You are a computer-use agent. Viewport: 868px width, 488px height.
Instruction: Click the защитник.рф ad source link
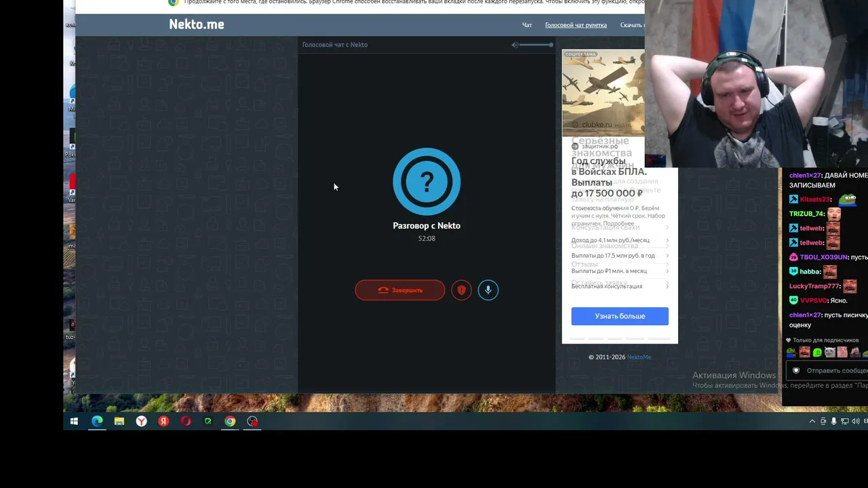pos(599,146)
